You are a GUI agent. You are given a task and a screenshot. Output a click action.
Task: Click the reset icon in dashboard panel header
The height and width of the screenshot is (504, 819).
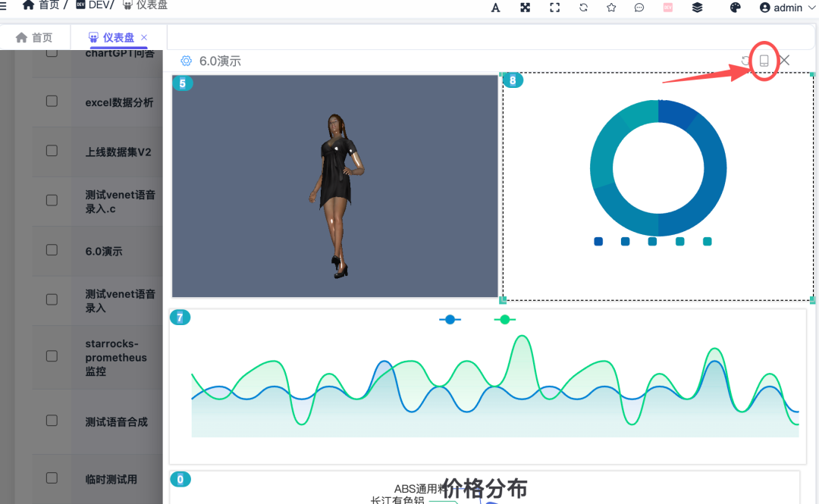pyautogui.click(x=745, y=61)
